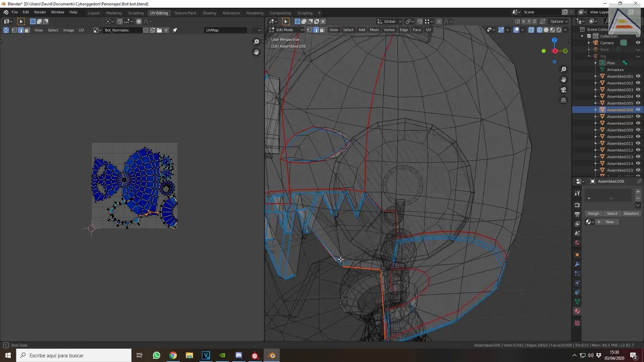Image resolution: width=644 pixels, height=362 pixels.
Task: Open the Edit Mode dropdown
Action: click(x=287, y=30)
